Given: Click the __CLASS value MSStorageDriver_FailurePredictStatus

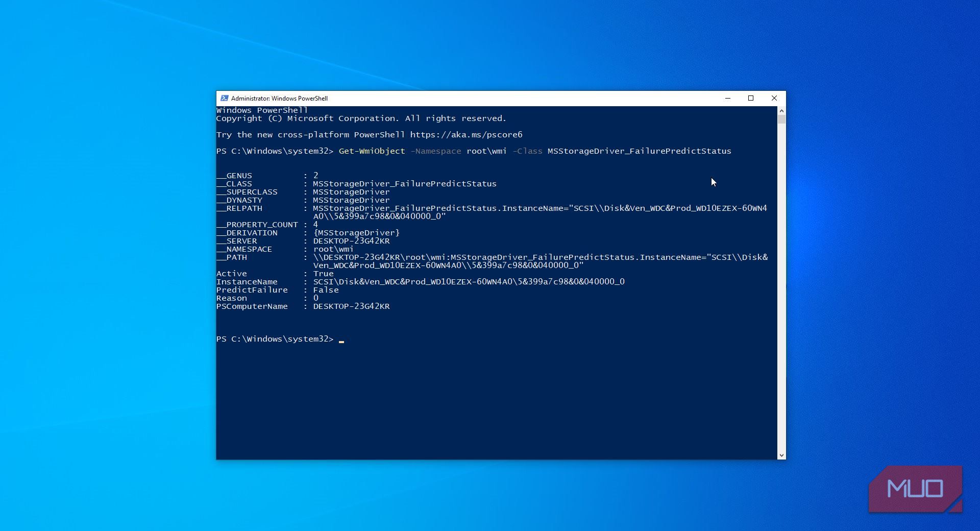Looking at the screenshot, I should click(405, 184).
